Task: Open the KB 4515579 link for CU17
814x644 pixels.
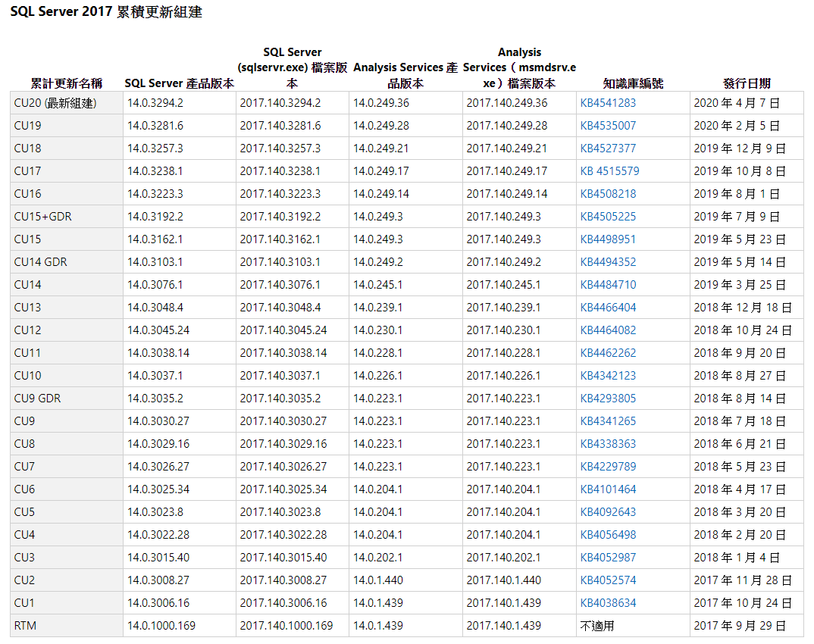Action: [609, 171]
